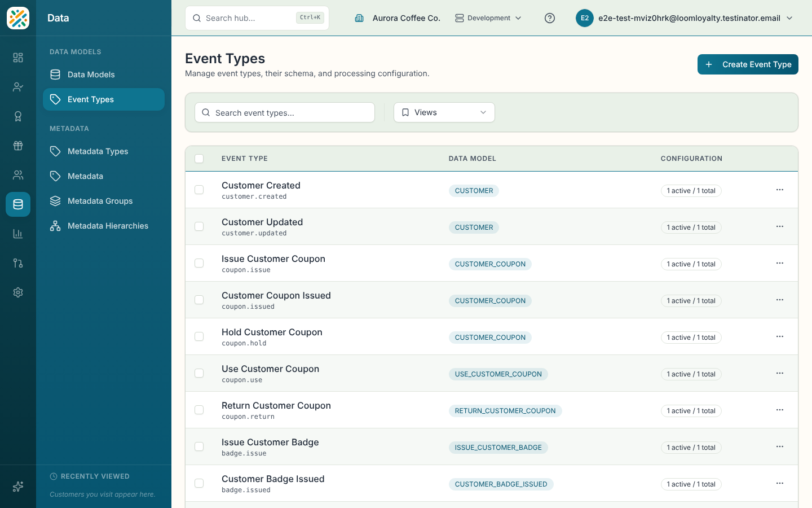Open row actions for Return Customer Coupon
The image size is (812, 508).
(x=780, y=410)
